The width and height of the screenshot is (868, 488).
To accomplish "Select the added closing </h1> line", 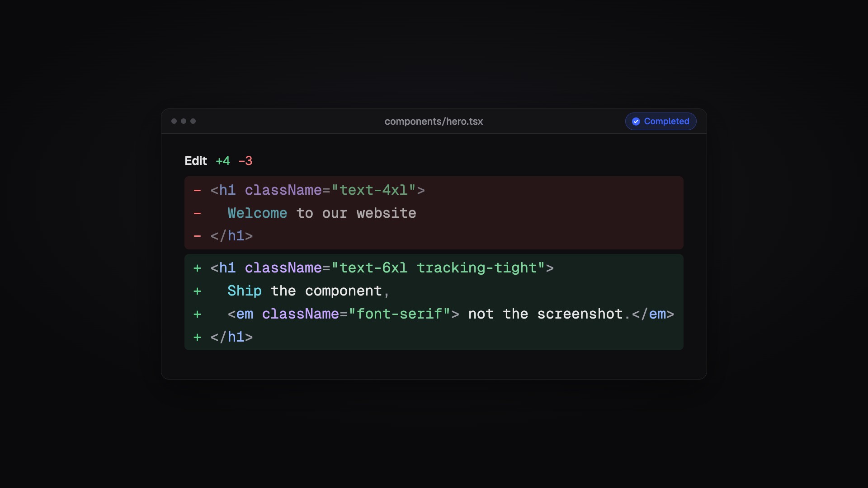I will point(434,337).
